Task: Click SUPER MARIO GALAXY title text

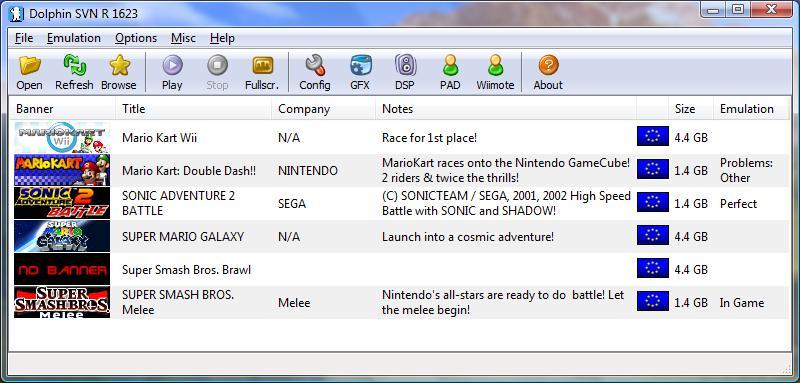Action: tap(183, 237)
